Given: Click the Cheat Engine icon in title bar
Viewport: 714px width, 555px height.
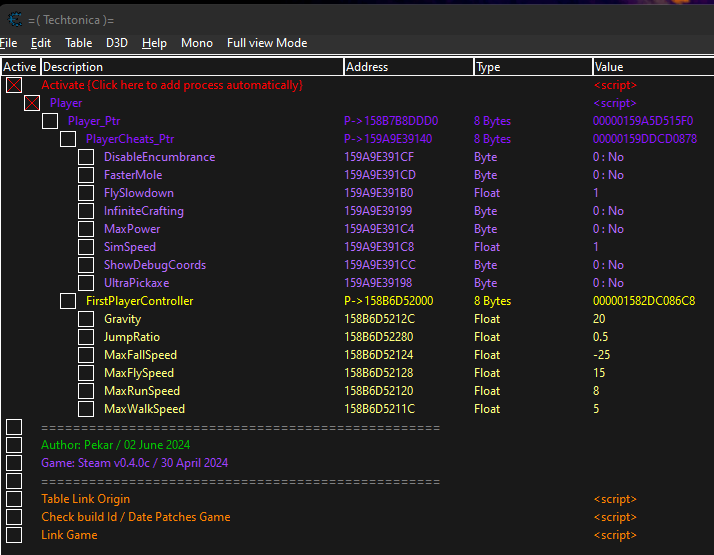Looking at the screenshot, I should click(x=14, y=17).
